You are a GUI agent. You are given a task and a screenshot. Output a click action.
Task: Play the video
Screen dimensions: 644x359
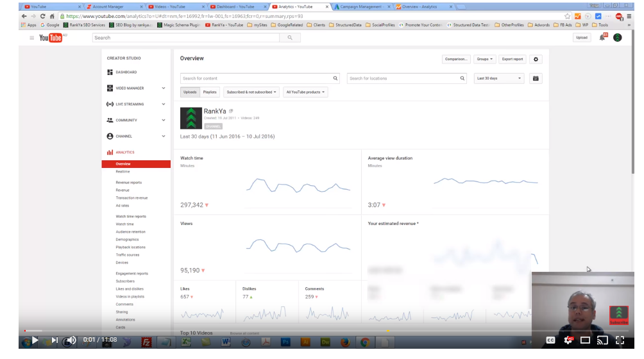point(35,340)
